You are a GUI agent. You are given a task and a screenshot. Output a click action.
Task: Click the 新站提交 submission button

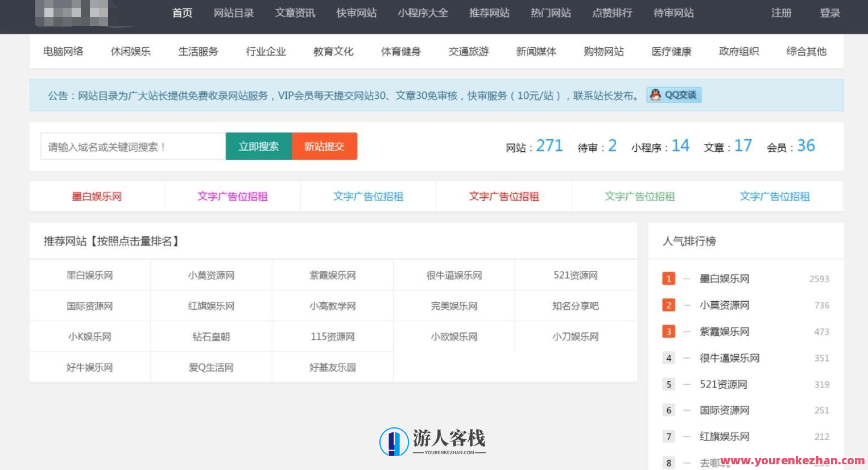point(324,146)
